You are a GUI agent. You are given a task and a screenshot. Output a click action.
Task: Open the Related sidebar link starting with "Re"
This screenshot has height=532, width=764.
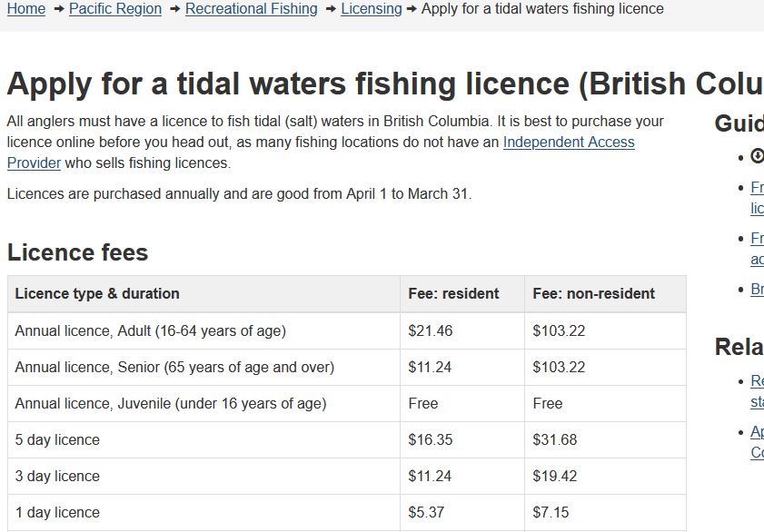pos(757,391)
